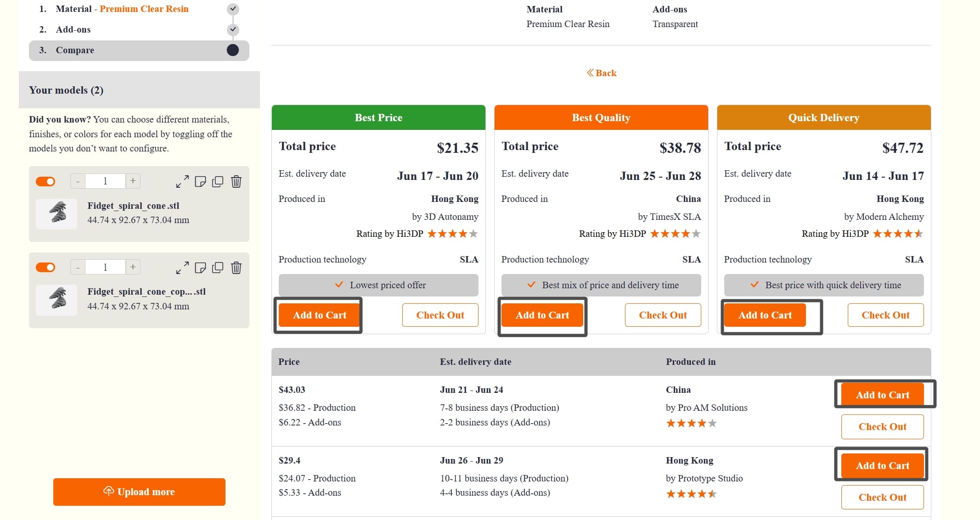This screenshot has height=520, width=980.
Task: Delete the Fidget_spiral_cone.stl model
Action: pos(236,181)
